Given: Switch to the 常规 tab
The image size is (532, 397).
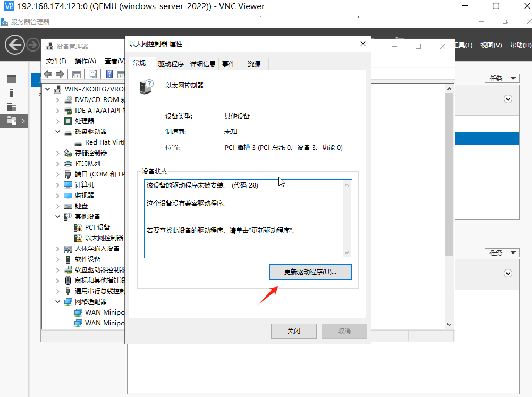Looking at the screenshot, I should (139, 63).
